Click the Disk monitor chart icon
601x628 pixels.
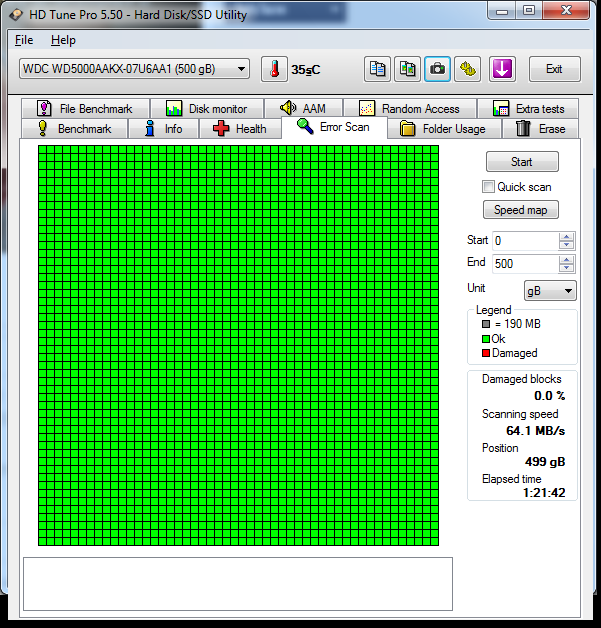(174, 109)
